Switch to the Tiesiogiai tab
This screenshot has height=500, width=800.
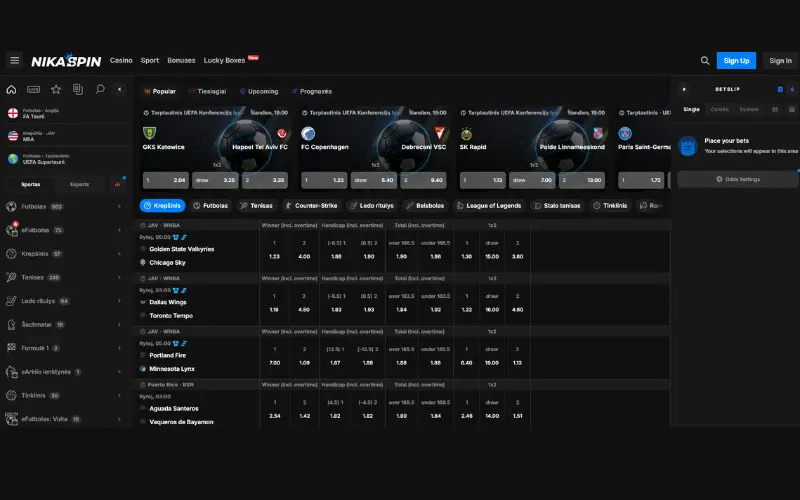[207, 91]
